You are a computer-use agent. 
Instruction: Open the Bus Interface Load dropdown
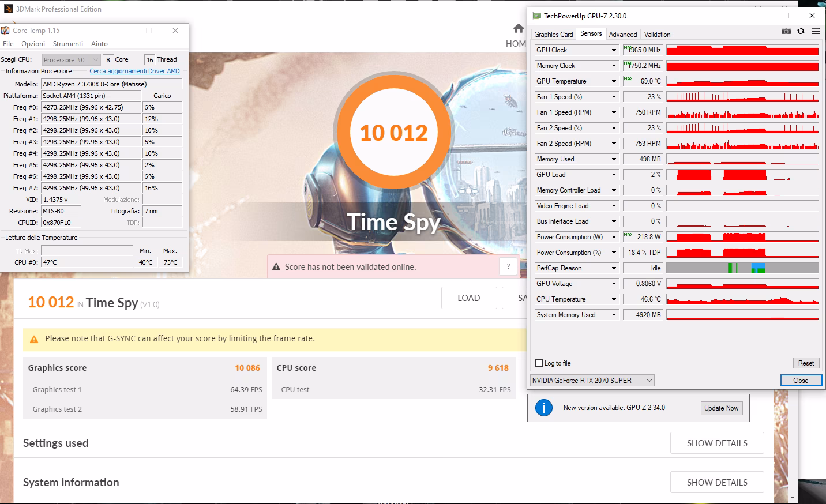[614, 221]
